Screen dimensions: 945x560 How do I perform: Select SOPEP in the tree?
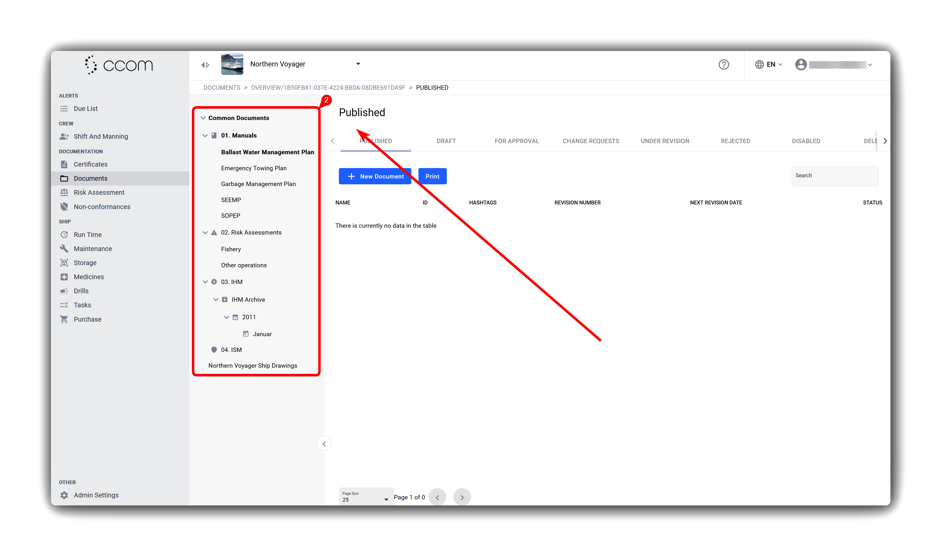(230, 216)
